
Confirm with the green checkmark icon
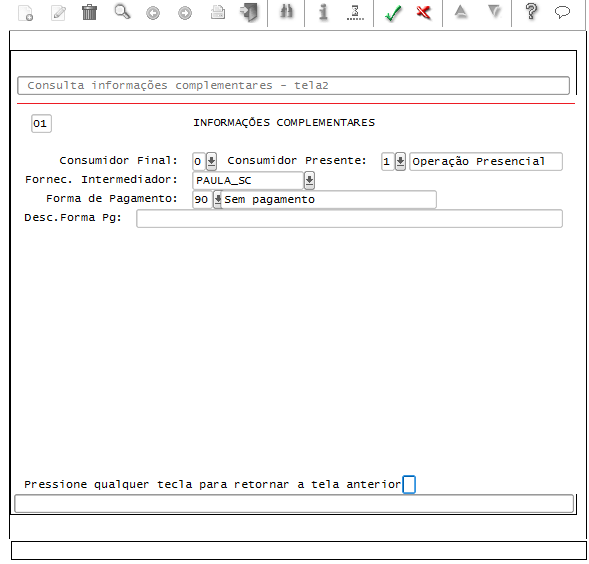tap(393, 13)
